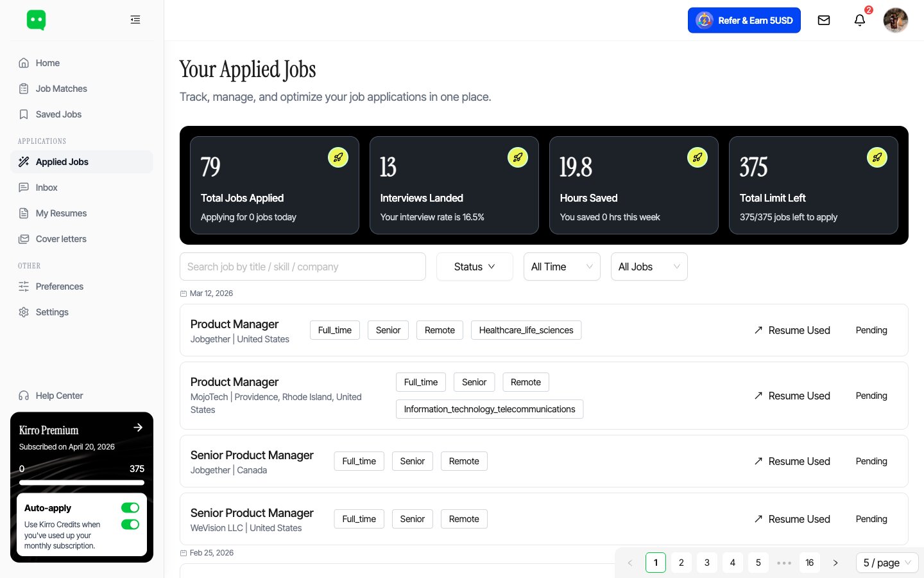Open the WeVision LLC Senior Product Manager title
The width and height of the screenshot is (924, 578).
pos(252,513)
